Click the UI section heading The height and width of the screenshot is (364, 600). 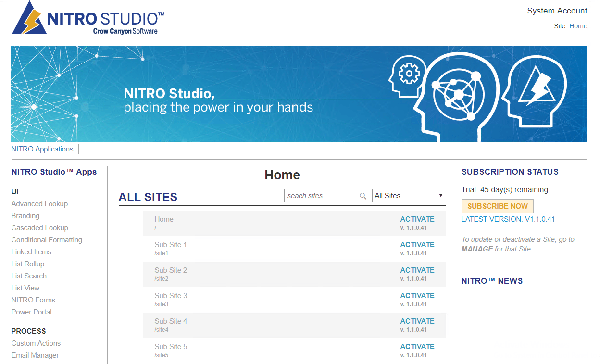point(15,192)
